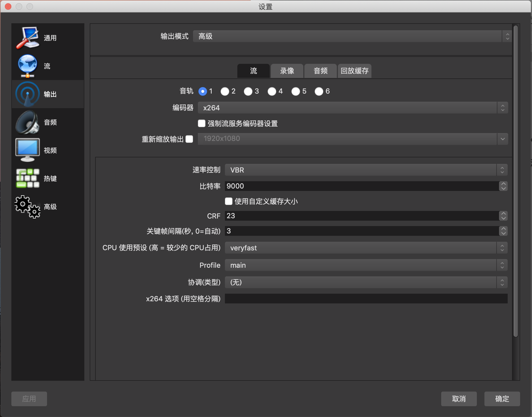This screenshot has width=532, height=417.
Task: Enable 强制流服务编码器设置 checkbox
Action: pyautogui.click(x=202, y=124)
